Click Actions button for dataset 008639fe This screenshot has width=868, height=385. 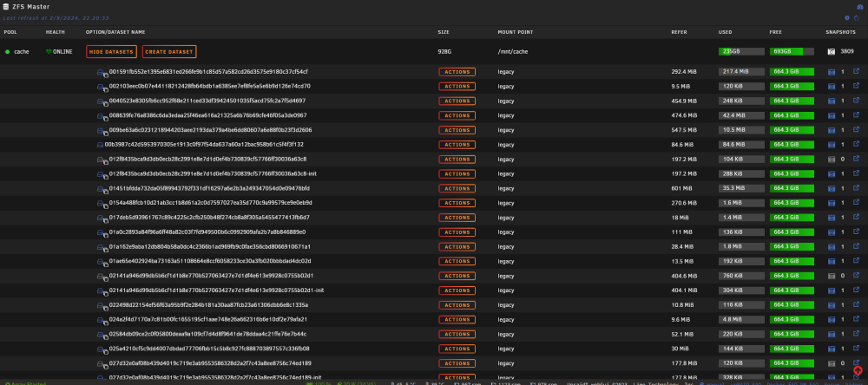pyautogui.click(x=457, y=115)
